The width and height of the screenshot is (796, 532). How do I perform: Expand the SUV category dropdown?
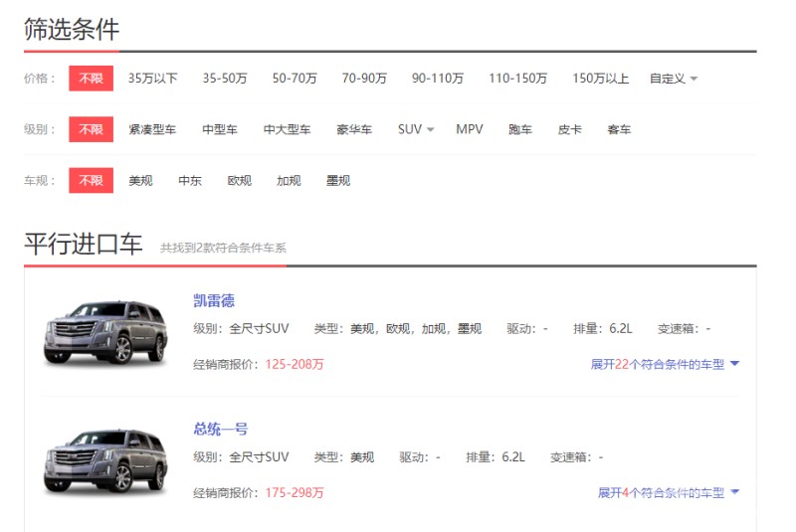pos(416,129)
